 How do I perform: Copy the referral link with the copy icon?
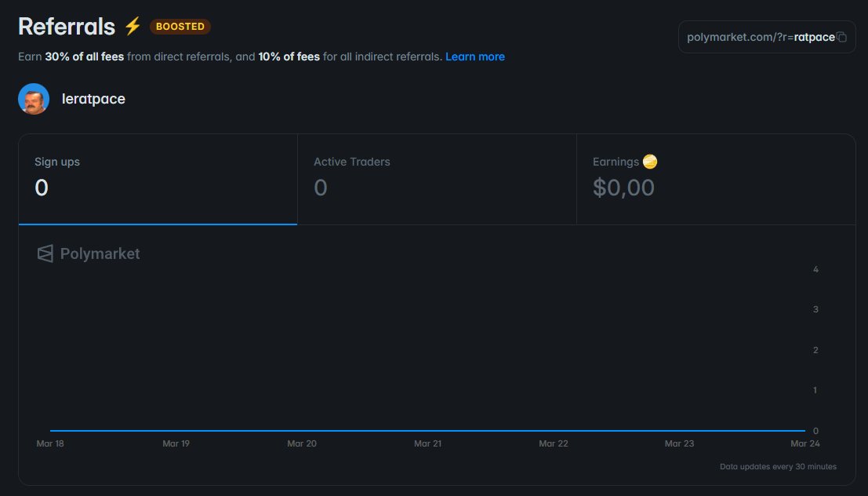click(x=841, y=37)
